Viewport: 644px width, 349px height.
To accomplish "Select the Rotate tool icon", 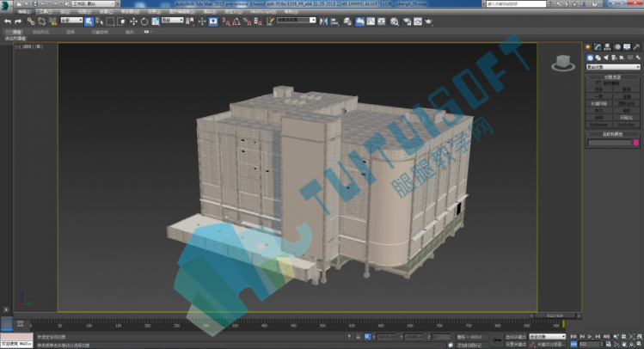I will click(144, 21).
